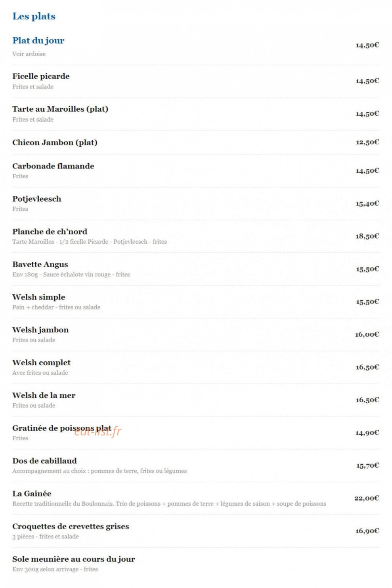Click the Carbonade flamande dish name

[53, 166]
